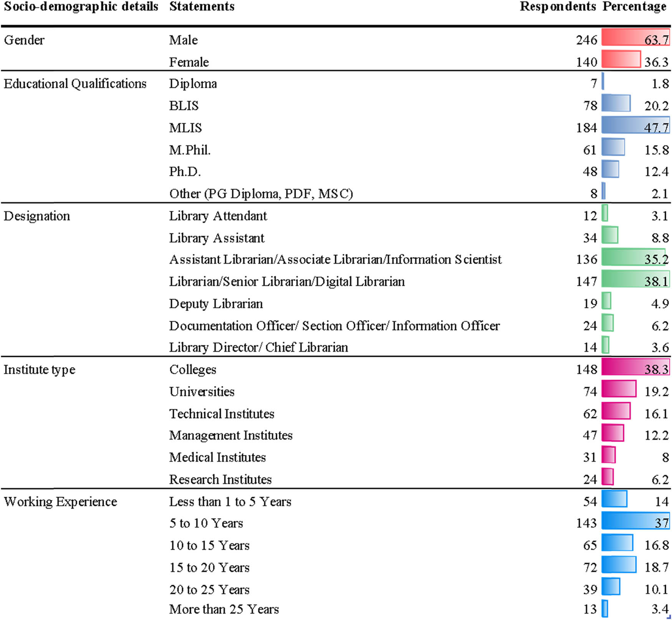
Task: Select the 'Educational Qualifications' category cell
Action: tap(75, 84)
